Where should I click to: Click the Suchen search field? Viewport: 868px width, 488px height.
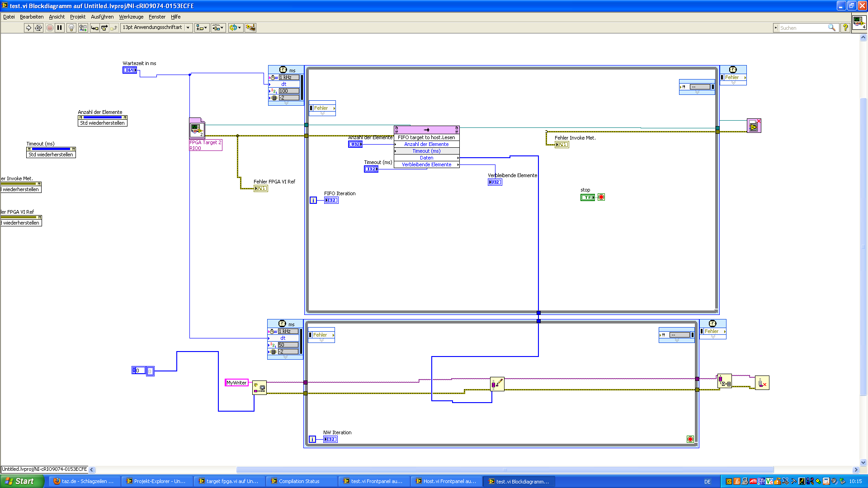click(803, 28)
